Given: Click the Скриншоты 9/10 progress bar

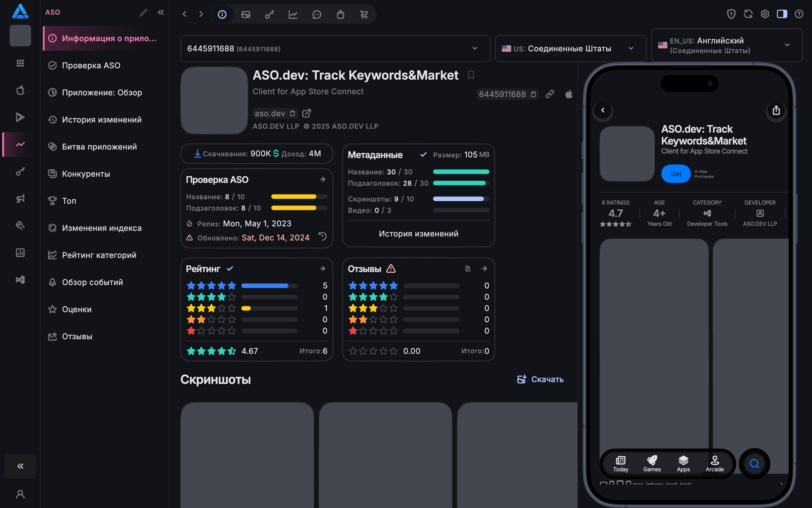Looking at the screenshot, I should coord(461,199).
